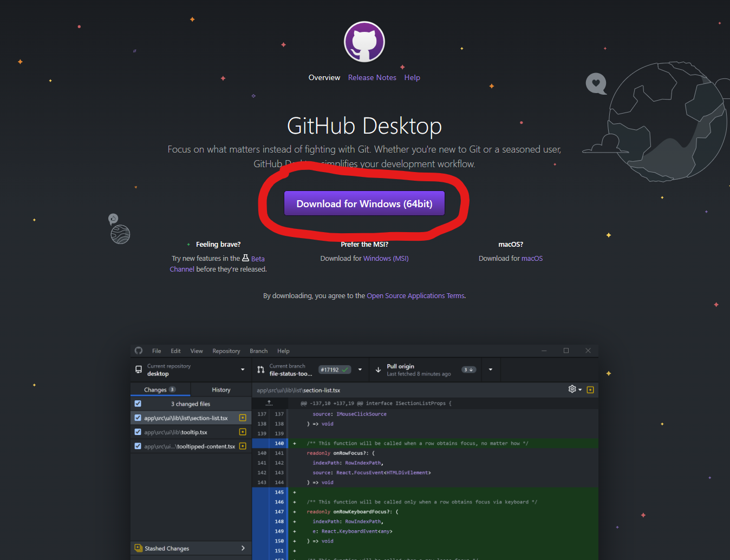Maximize the GitHub Desktop app window

point(566,351)
